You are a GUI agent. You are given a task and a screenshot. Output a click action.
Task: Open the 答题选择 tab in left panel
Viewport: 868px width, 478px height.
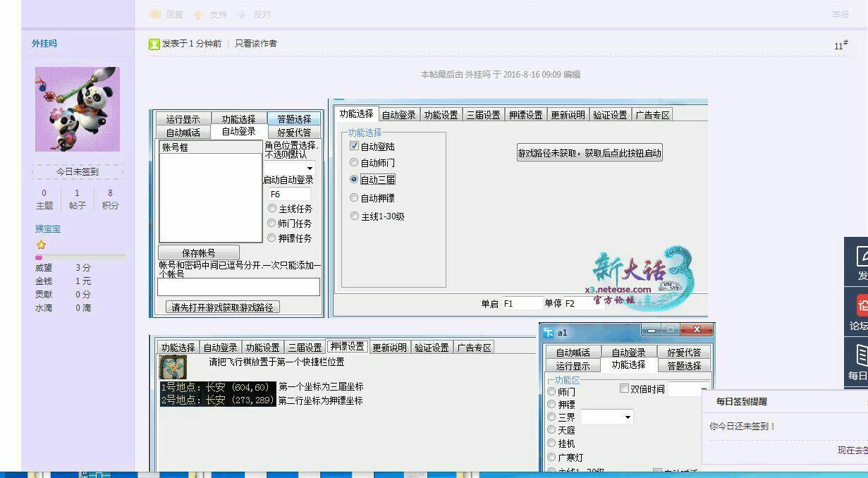click(294, 118)
